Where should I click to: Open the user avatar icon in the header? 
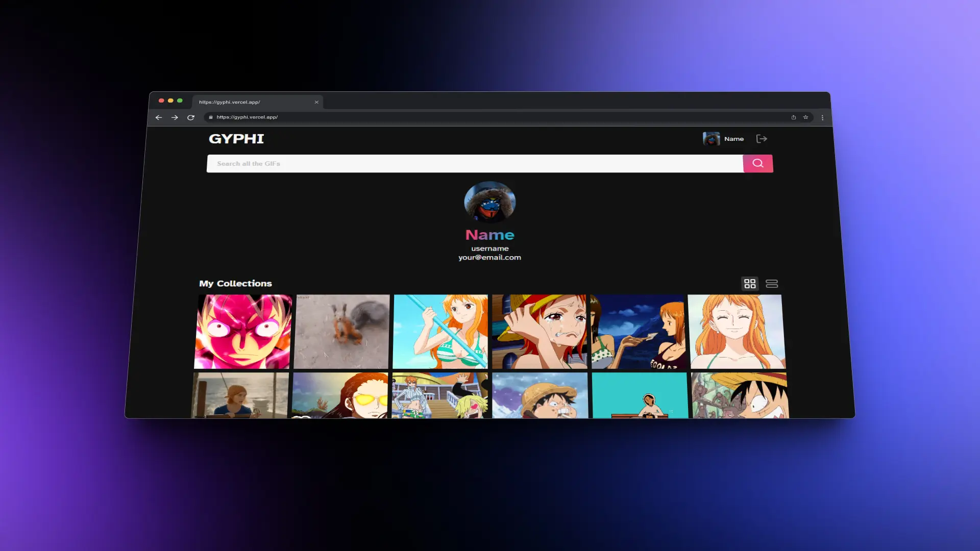(x=710, y=138)
